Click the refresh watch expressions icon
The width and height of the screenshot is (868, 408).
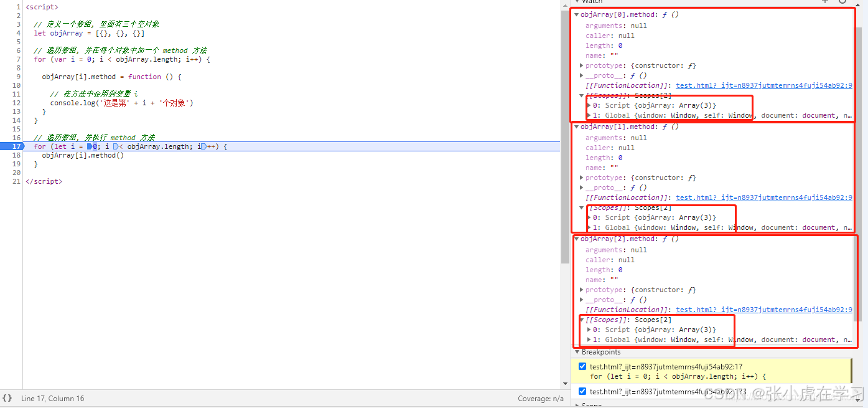pos(843,2)
